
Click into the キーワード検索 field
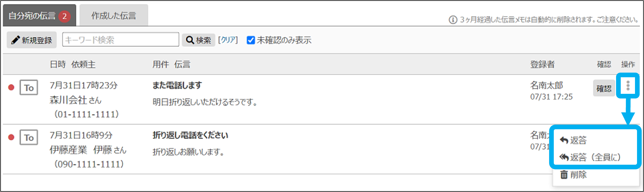click(x=120, y=40)
